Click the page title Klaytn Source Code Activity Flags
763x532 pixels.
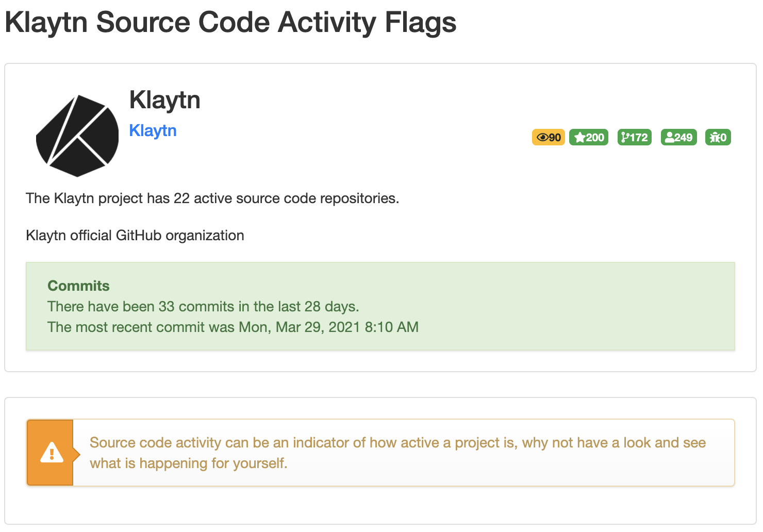(230, 22)
